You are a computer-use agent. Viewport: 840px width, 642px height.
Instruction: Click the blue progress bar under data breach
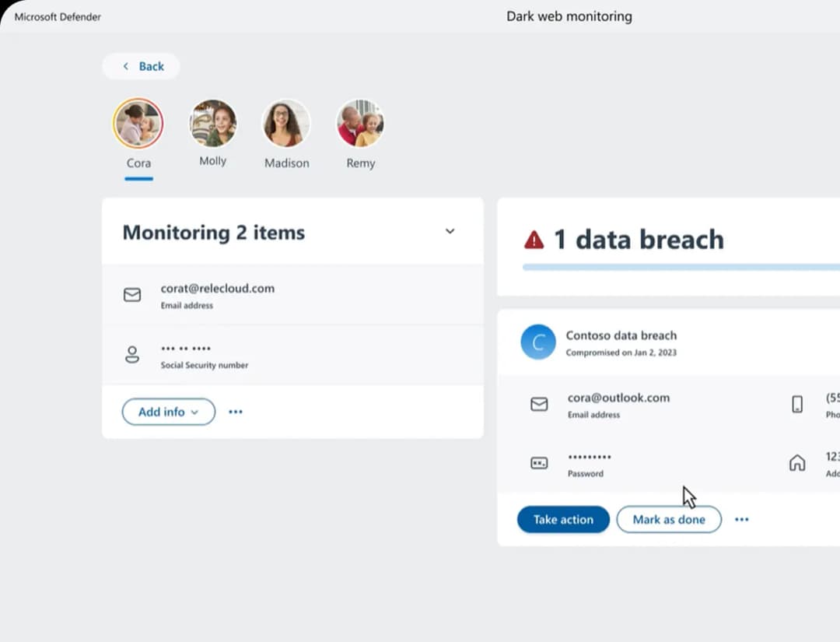[681, 267]
